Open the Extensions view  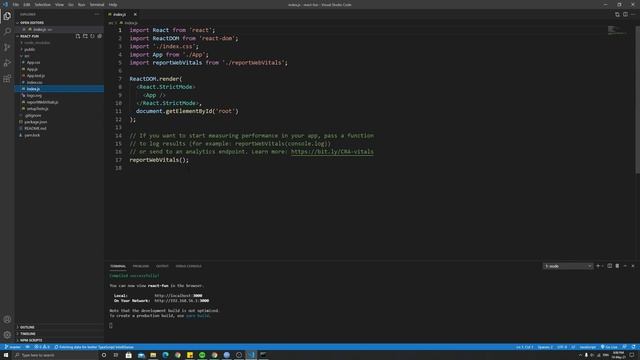[7, 78]
